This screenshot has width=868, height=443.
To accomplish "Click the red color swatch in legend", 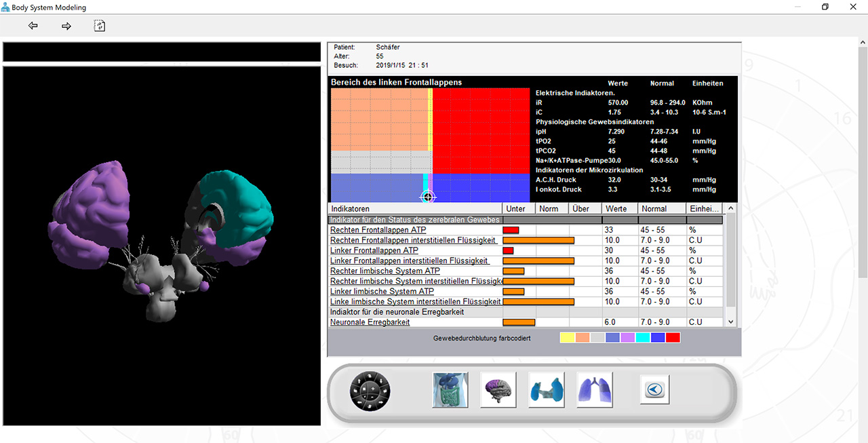I will [673, 338].
